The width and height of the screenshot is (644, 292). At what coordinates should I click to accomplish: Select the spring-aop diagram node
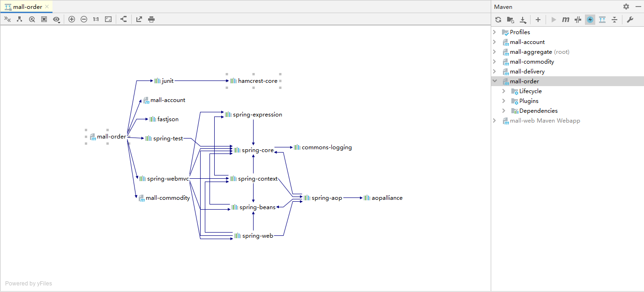323,198
